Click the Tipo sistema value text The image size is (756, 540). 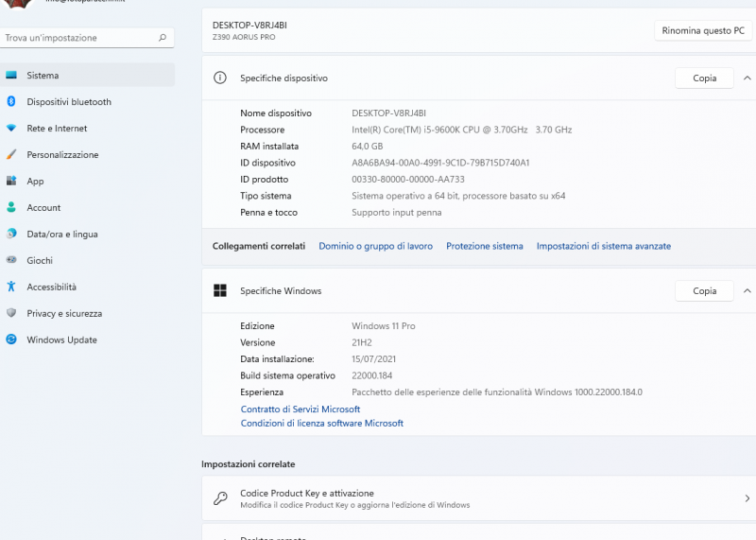click(x=458, y=196)
